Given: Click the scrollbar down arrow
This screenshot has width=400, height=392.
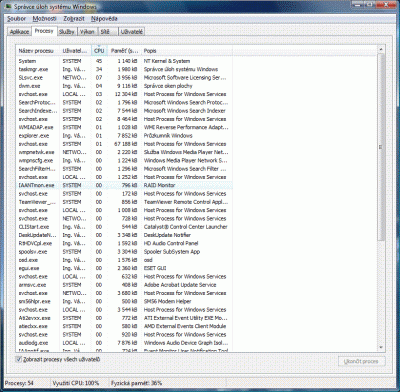Looking at the screenshot, I should 381,348.
